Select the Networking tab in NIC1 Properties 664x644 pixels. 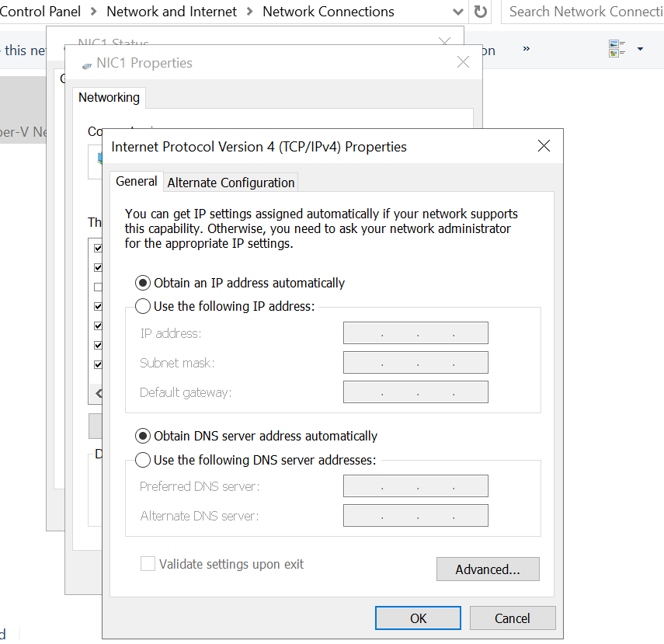109,97
